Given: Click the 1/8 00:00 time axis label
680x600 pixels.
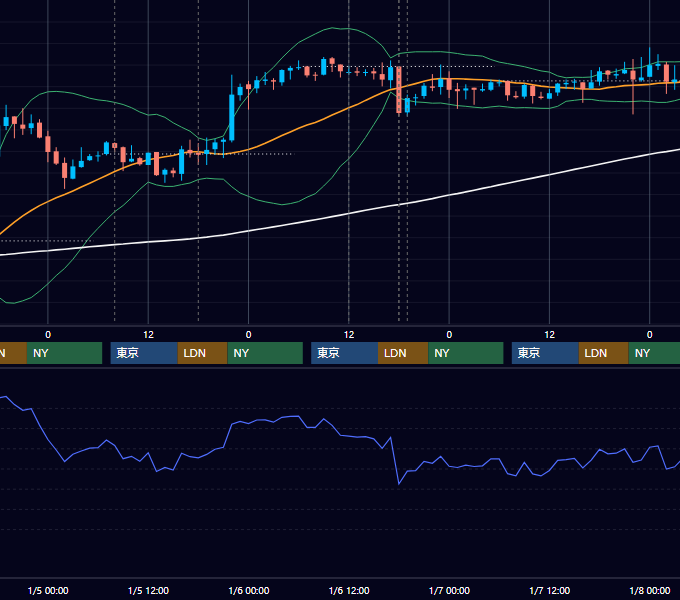Looking at the screenshot, I should point(650,590).
